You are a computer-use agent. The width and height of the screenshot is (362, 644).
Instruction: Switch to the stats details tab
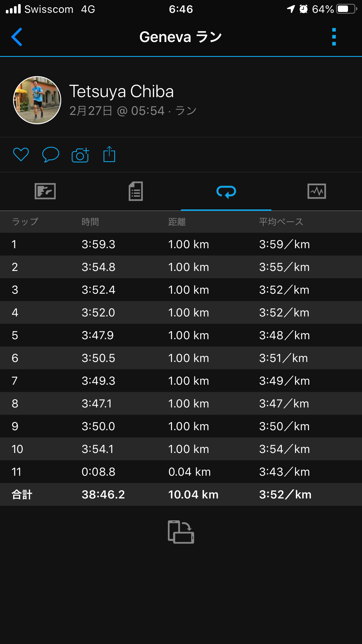pos(136,191)
